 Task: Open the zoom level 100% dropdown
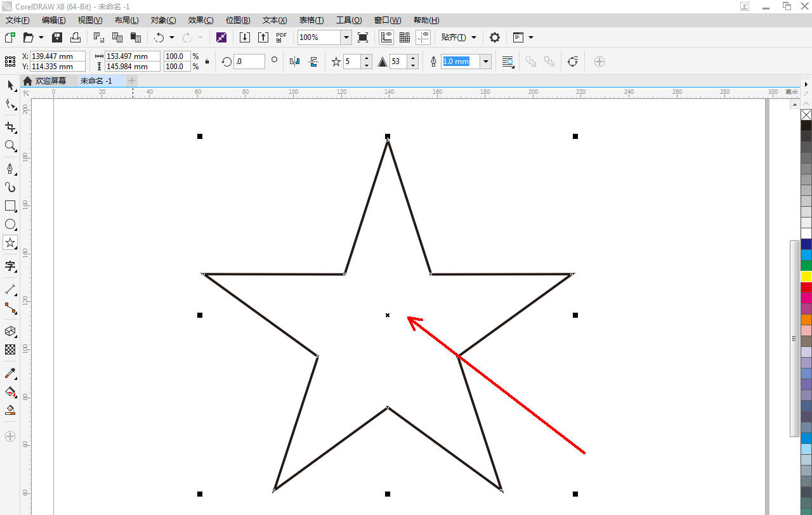click(x=346, y=37)
